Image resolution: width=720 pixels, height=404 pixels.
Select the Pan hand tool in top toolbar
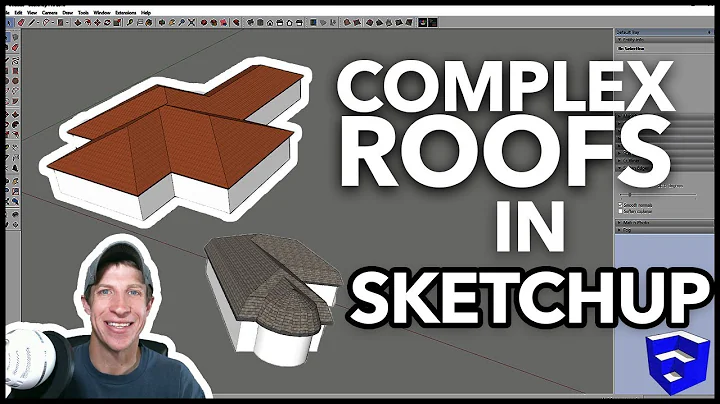coord(172,22)
